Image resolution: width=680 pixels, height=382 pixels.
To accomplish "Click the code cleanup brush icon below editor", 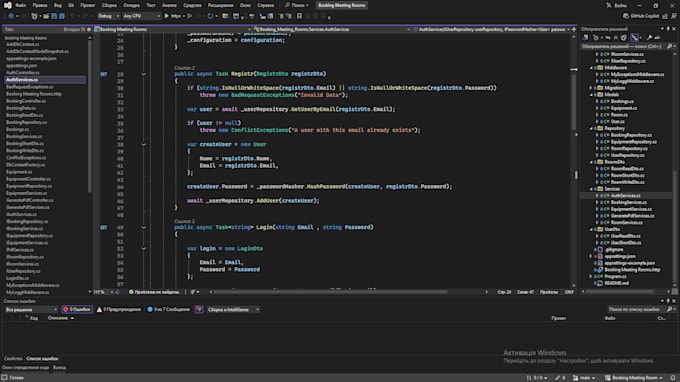I will 193,292.
